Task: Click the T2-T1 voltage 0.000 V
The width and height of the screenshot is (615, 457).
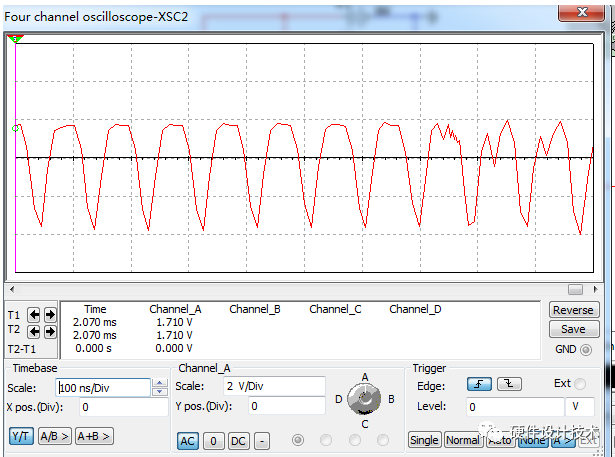Action: click(174, 348)
